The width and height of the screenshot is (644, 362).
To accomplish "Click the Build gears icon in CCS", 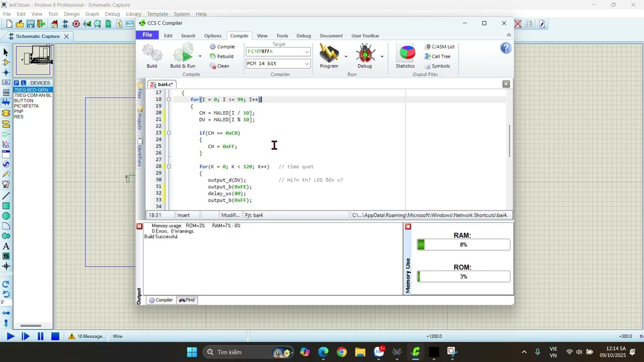I will click(x=152, y=53).
